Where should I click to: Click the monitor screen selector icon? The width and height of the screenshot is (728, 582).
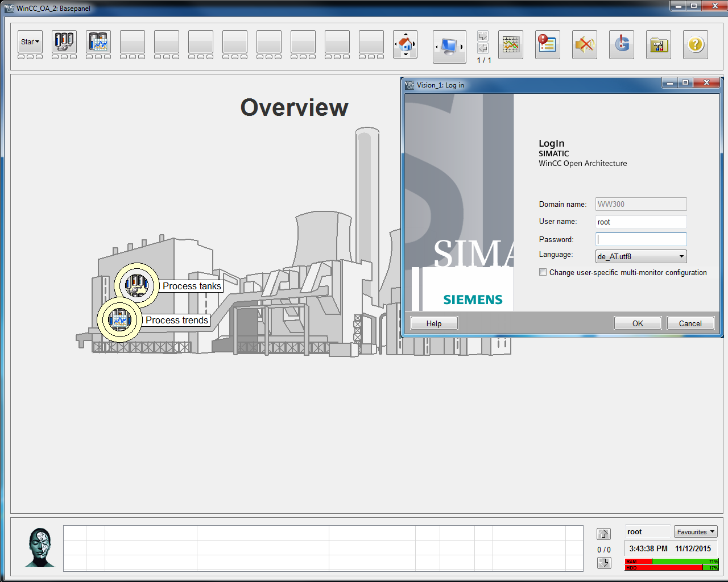[449, 46]
